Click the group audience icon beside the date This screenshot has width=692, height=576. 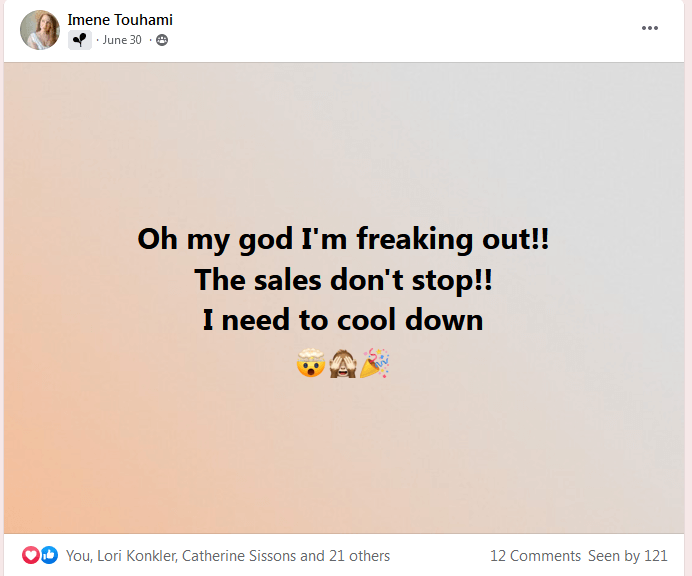click(x=162, y=40)
